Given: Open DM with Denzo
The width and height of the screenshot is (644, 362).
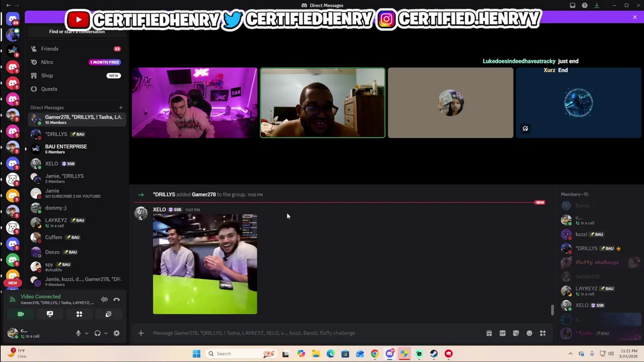Looking at the screenshot, I should (x=76, y=252).
